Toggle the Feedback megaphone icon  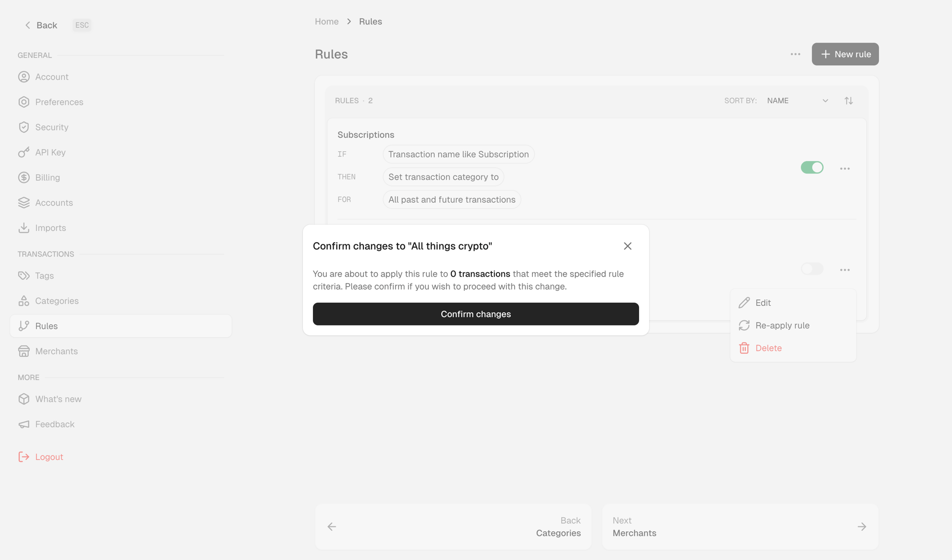(24, 424)
